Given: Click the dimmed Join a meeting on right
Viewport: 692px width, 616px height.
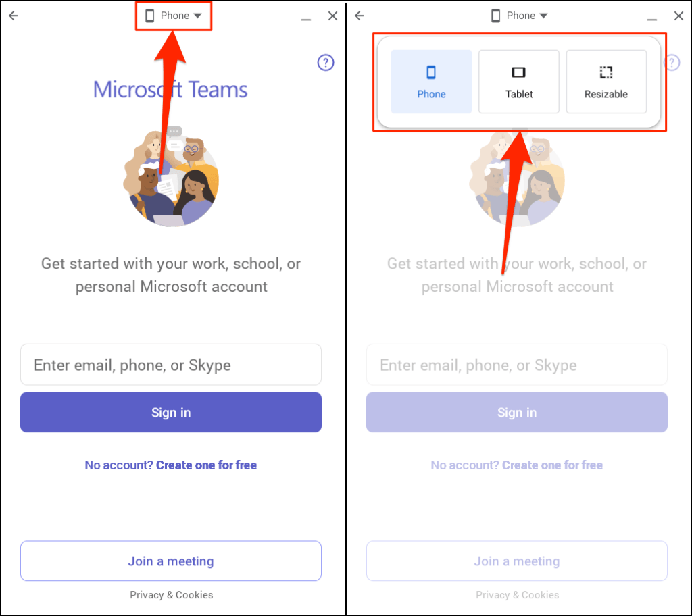Looking at the screenshot, I should 517,561.
